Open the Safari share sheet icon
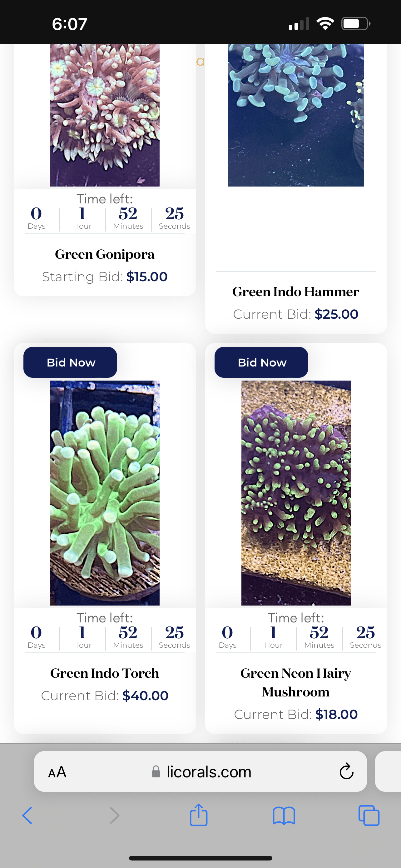The image size is (401, 868). (199, 815)
